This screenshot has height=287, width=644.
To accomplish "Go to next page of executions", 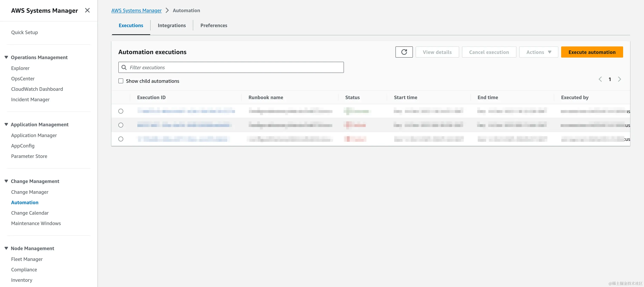I will (620, 79).
